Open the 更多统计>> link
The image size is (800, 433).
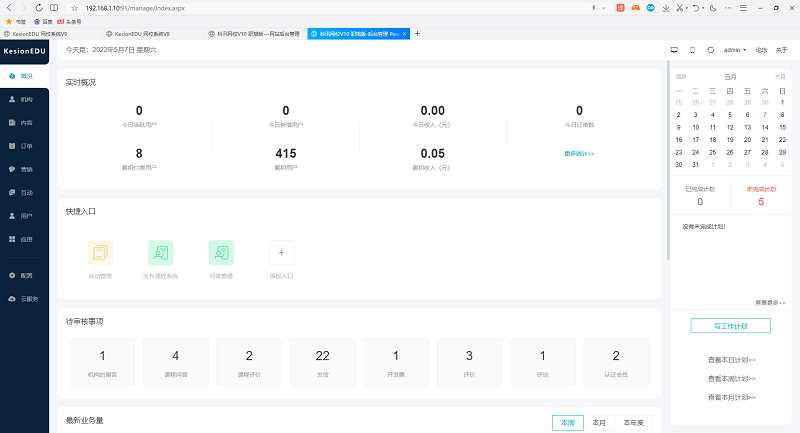[x=579, y=153]
